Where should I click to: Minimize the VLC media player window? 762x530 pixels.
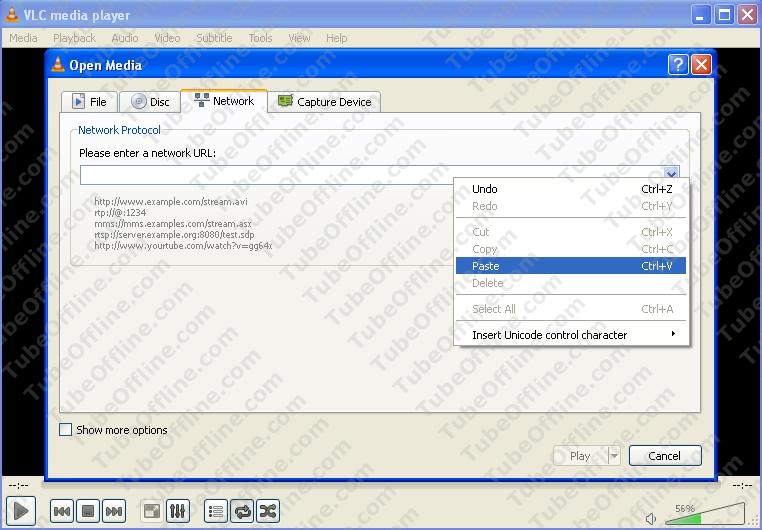(x=700, y=15)
